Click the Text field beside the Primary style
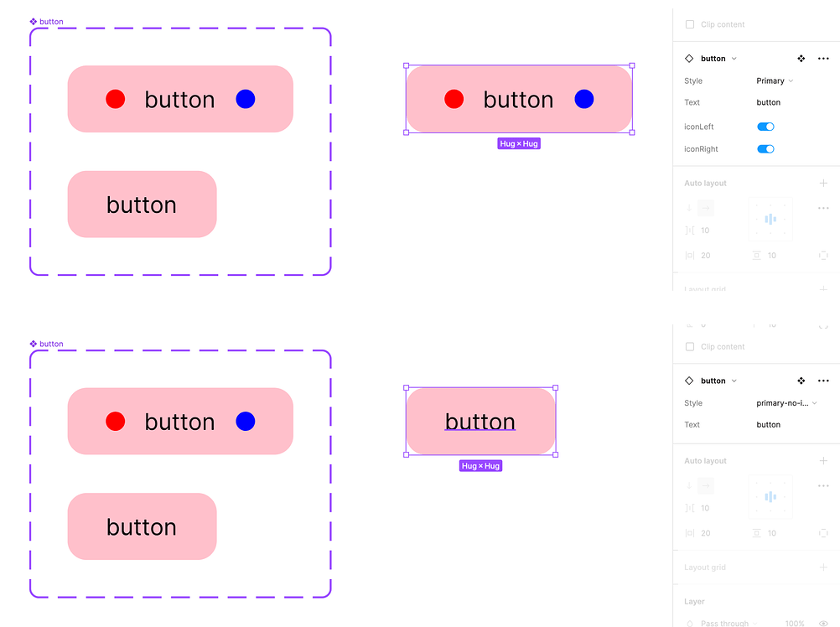The height and width of the screenshot is (627, 840). 769,103
